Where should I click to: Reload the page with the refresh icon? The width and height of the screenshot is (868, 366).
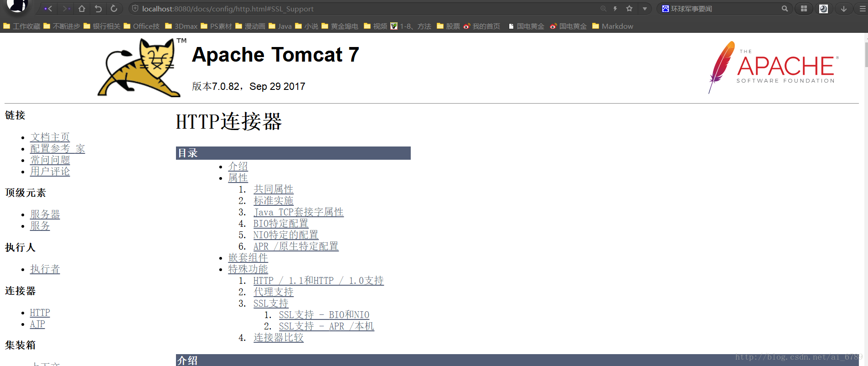coord(114,9)
